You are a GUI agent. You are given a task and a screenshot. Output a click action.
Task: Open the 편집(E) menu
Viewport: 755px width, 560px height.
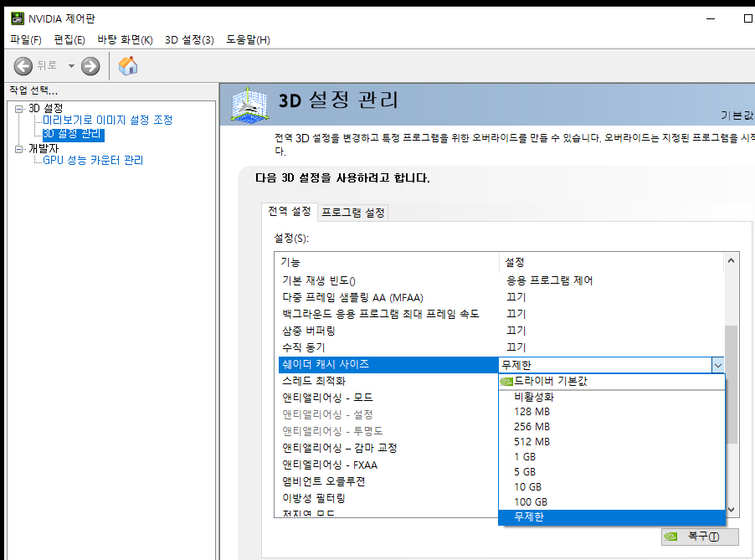(x=69, y=39)
